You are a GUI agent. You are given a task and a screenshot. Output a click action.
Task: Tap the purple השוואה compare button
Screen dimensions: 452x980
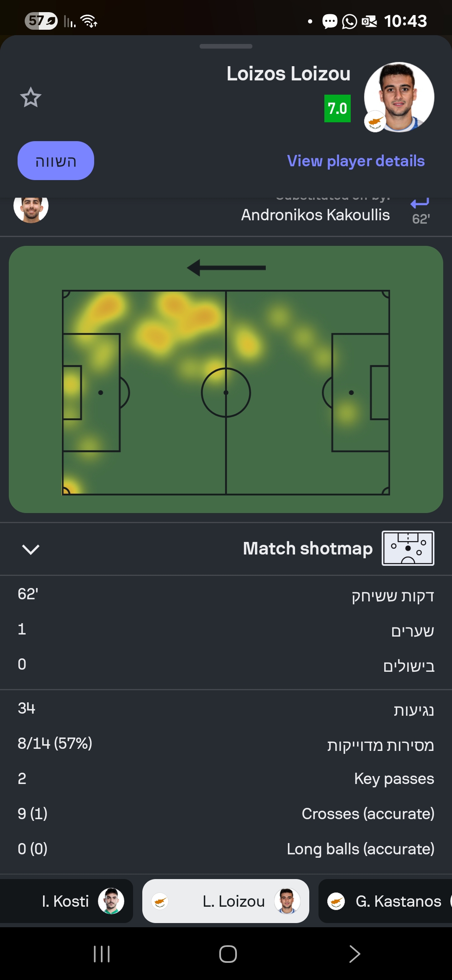click(56, 161)
